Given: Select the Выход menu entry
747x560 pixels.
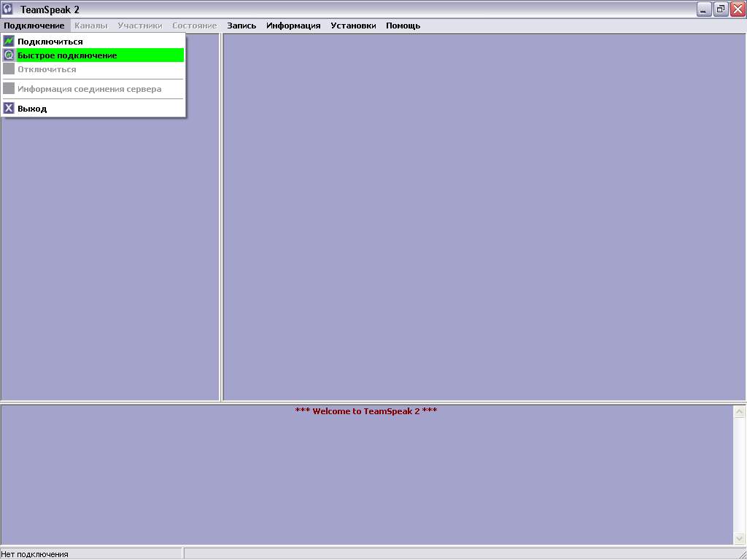Looking at the screenshot, I should pyautogui.click(x=93, y=108).
